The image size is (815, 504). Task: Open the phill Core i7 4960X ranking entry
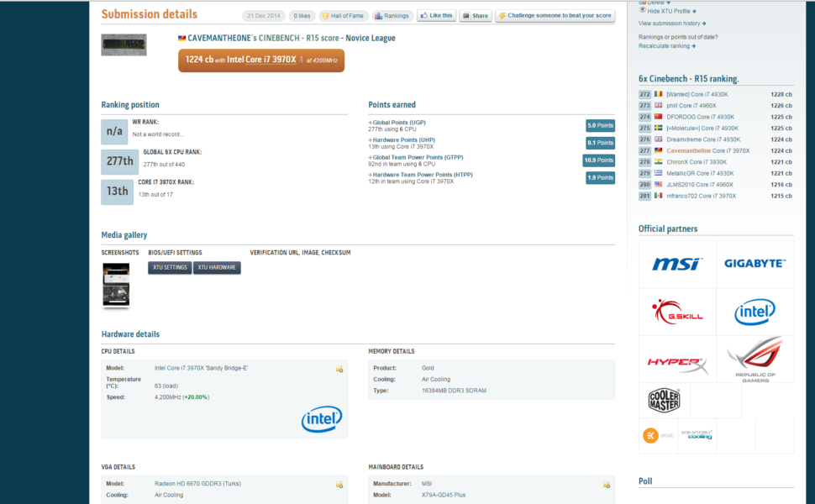tap(691, 106)
